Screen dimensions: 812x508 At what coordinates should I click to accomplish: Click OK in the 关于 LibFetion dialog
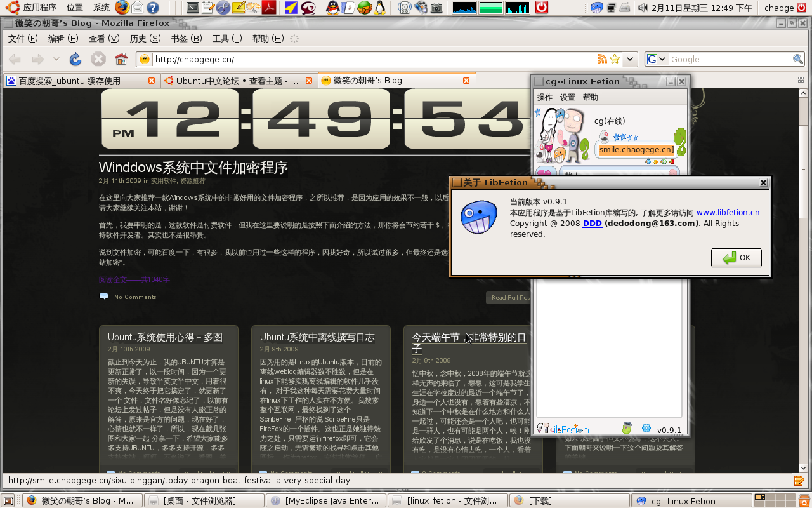click(737, 258)
